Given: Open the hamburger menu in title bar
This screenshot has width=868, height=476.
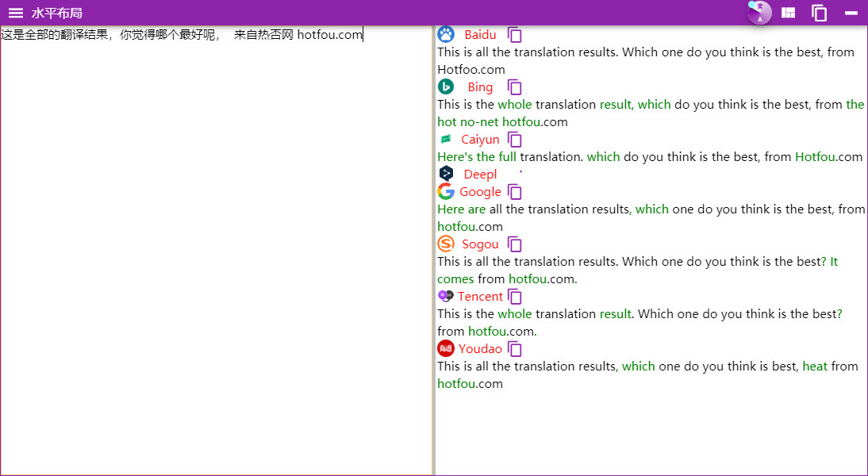Looking at the screenshot, I should 16,13.
